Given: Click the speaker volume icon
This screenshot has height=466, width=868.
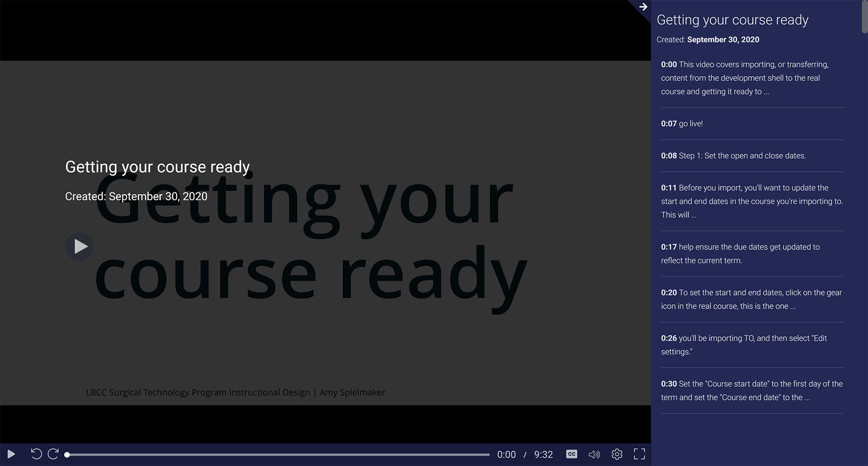Looking at the screenshot, I should (x=594, y=454).
